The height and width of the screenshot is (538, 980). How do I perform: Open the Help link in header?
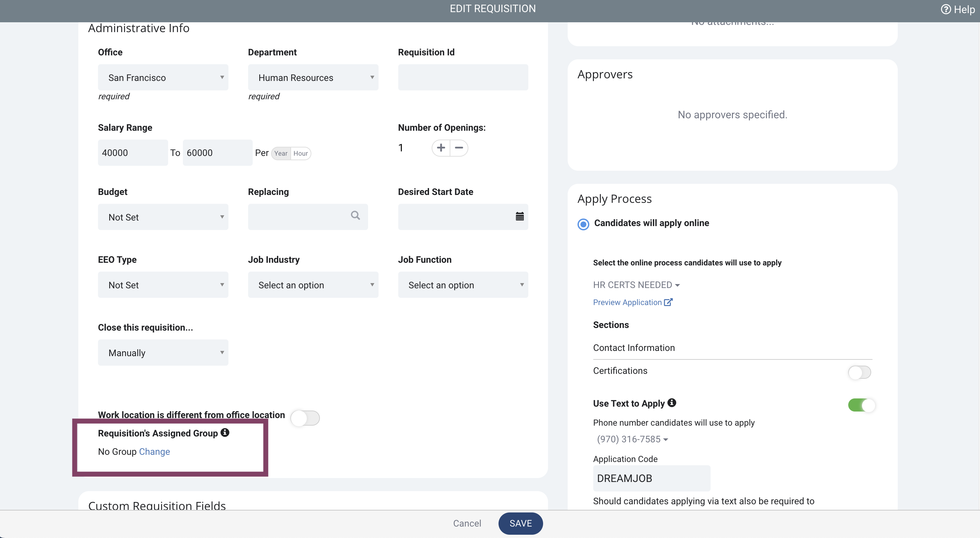(x=958, y=9)
